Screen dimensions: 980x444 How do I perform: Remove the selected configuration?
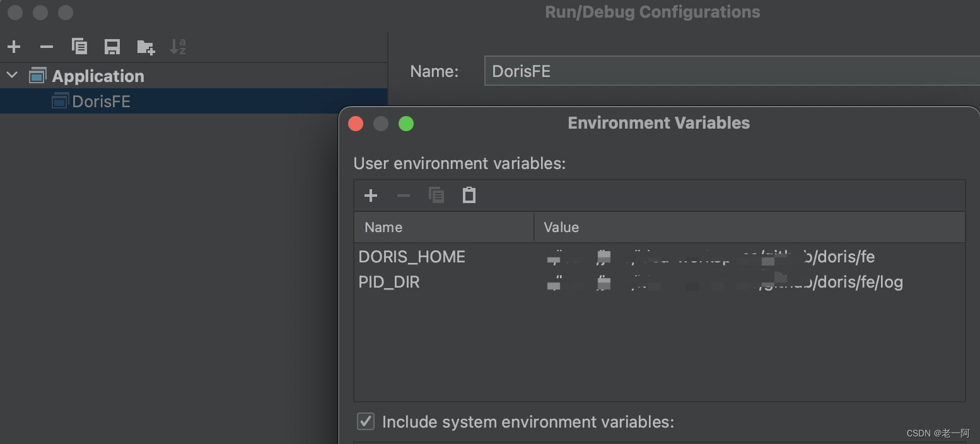47,46
